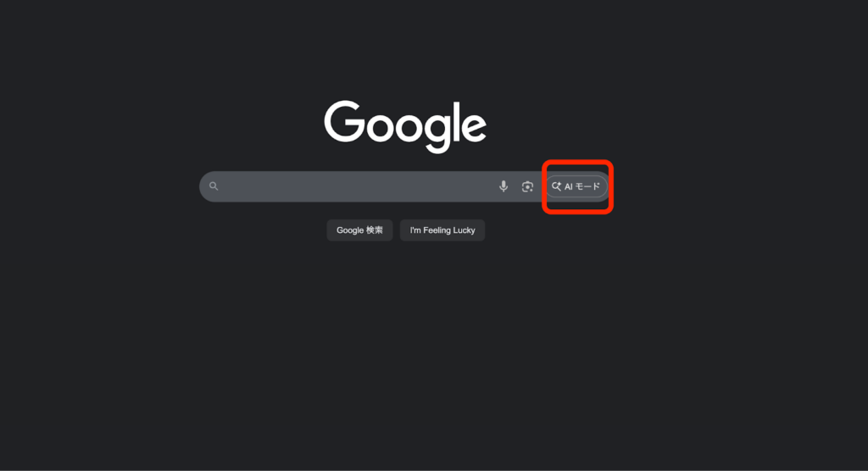Click the magnifier icon in search bar
The image size is (868, 471).
click(x=214, y=186)
